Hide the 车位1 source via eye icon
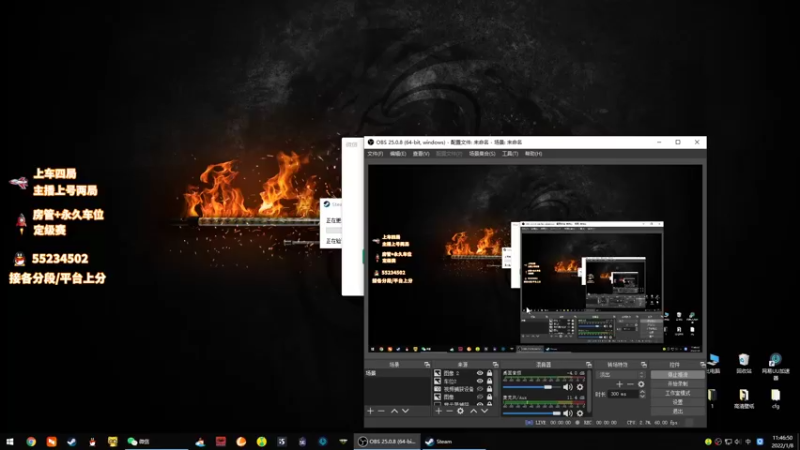Viewport: 800px width, 450px height. pyautogui.click(x=480, y=381)
